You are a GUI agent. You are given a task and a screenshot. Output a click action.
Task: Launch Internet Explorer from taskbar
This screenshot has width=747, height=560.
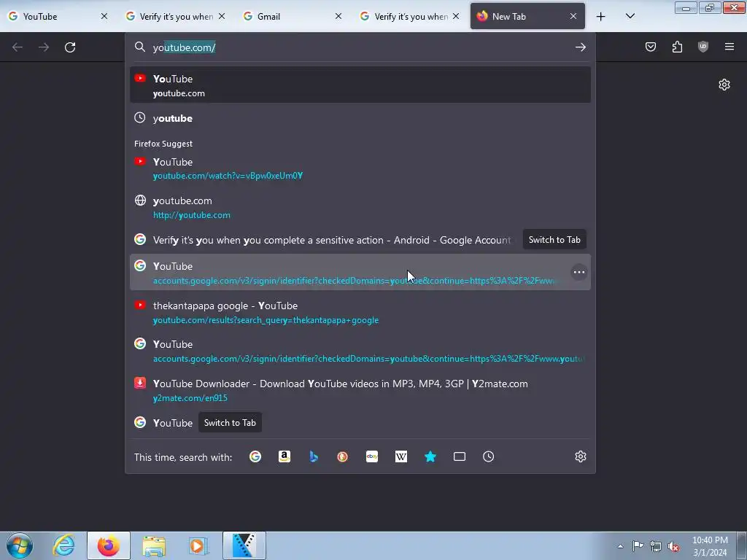64,545
